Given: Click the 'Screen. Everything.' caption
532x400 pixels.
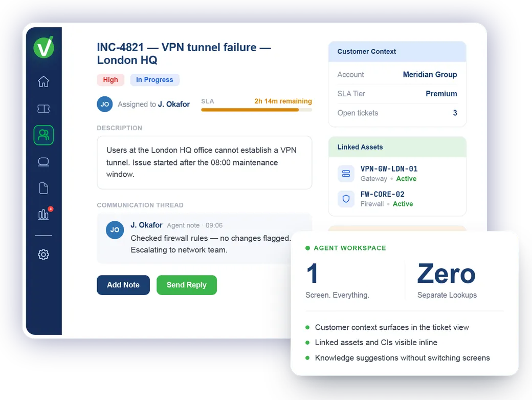Looking at the screenshot, I should (x=337, y=295).
